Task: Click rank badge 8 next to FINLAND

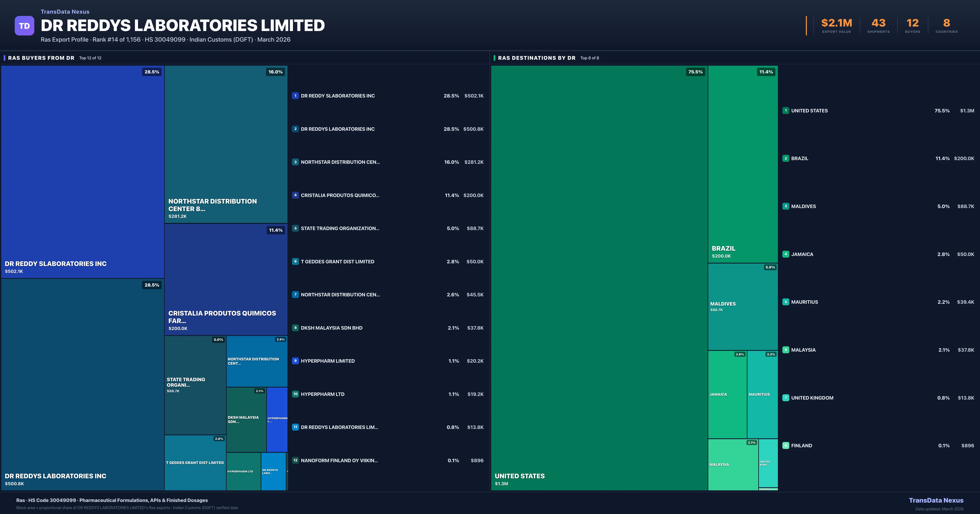Action: click(x=786, y=445)
